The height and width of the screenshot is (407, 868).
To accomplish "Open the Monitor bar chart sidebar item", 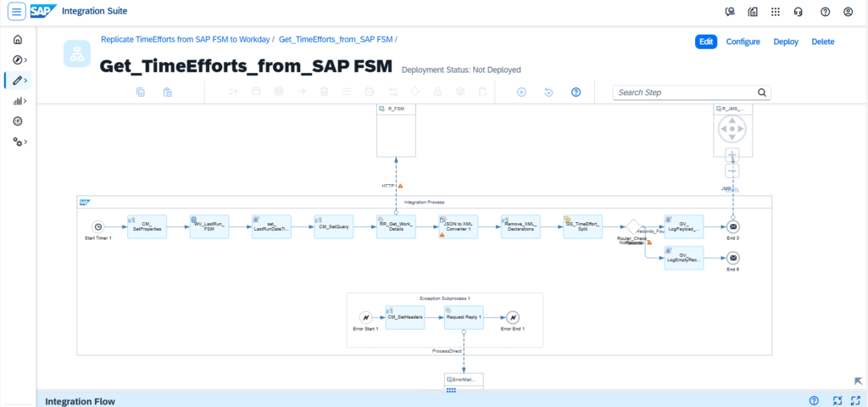I will click(17, 101).
